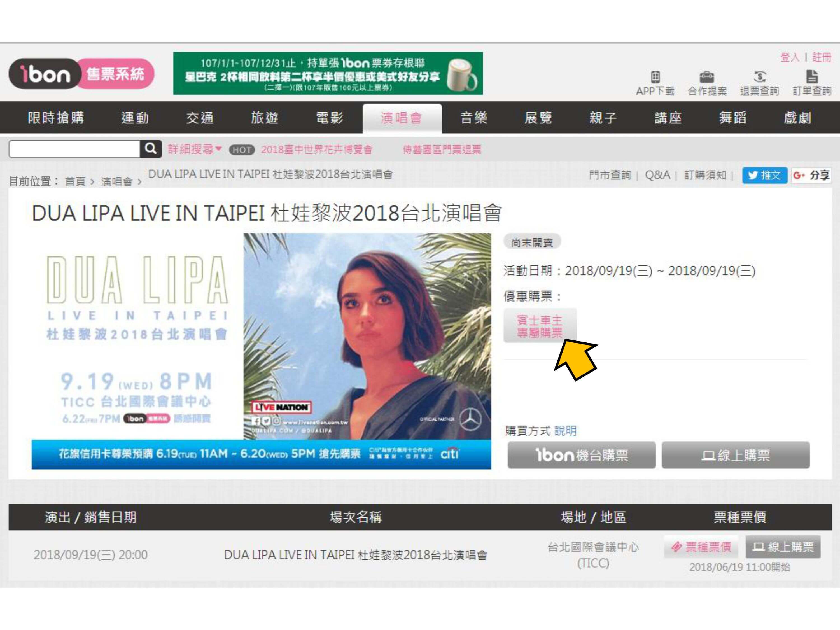
Task: Open 門市查詢 link
Action: 610,175
